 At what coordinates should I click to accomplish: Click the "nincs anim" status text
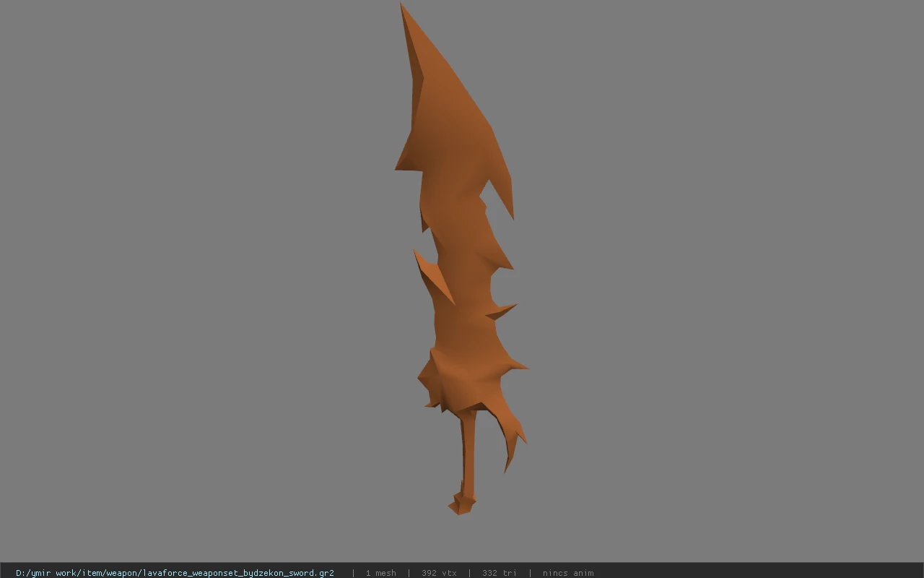click(x=568, y=573)
